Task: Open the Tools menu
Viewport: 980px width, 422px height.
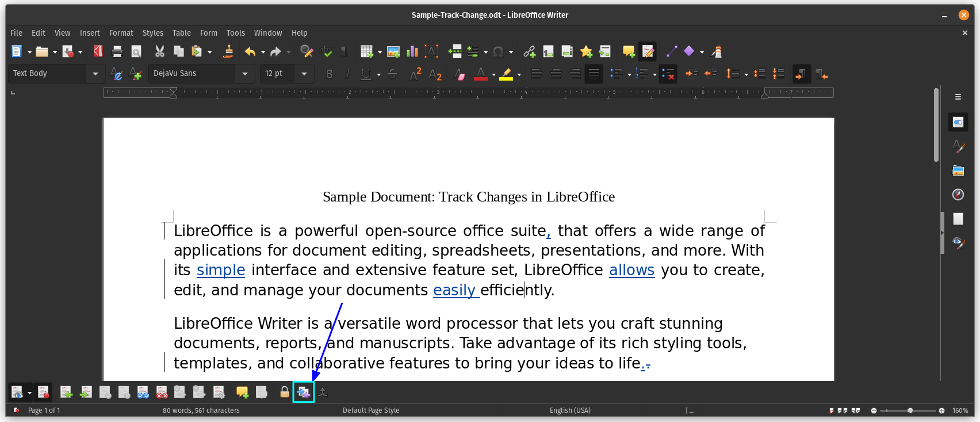Action: [x=236, y=33]
